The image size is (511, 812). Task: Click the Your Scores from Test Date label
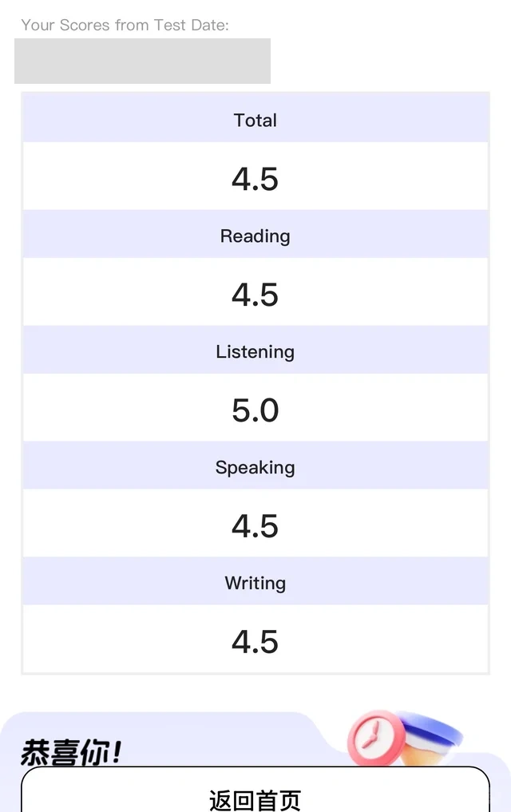click(x=125, y=25)
